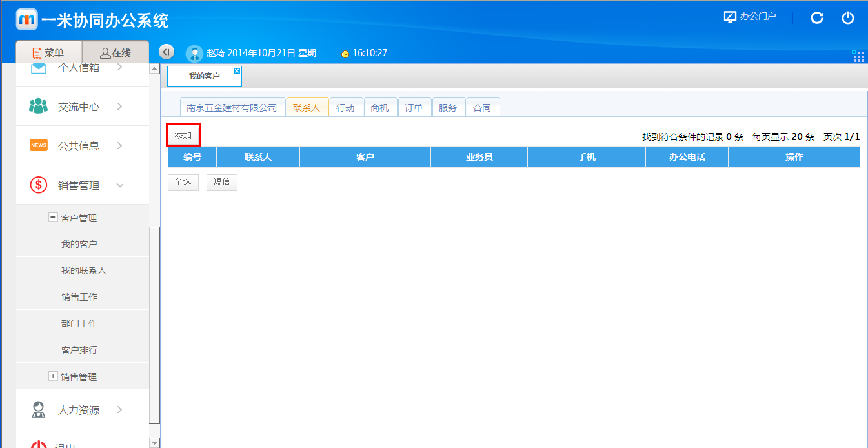The width and height of the screenshot is (868, 448).
Task: Switch to the 行动 tab
Action: (346, 108)
